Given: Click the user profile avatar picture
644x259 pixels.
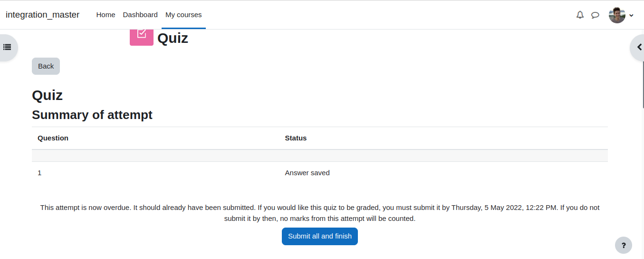Looking at the screenshot, I should tap(617, 15).
